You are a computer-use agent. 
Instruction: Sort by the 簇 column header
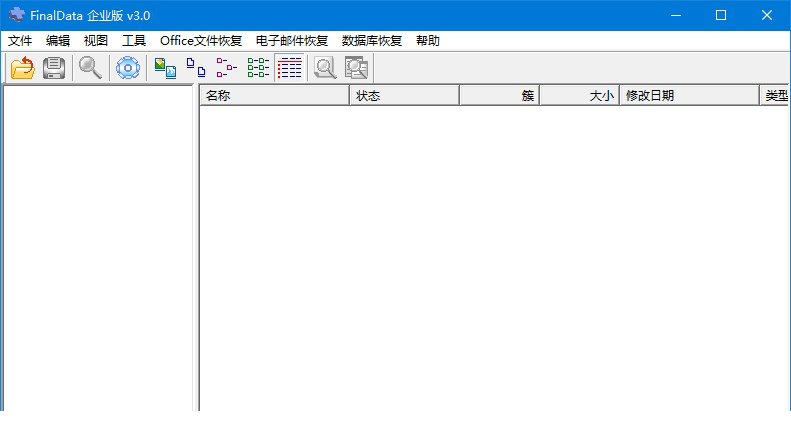point(500,95)
